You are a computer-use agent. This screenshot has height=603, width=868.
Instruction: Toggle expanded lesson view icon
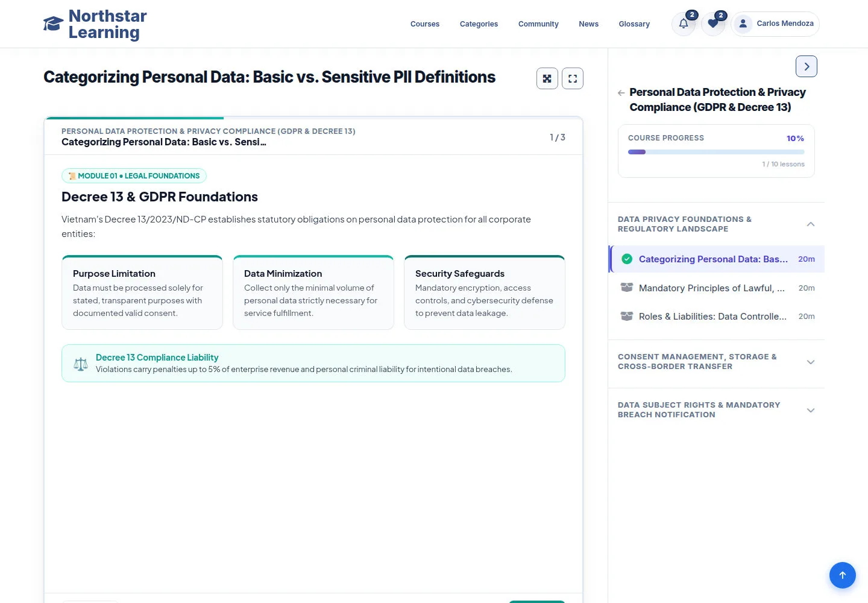point(547,78)
